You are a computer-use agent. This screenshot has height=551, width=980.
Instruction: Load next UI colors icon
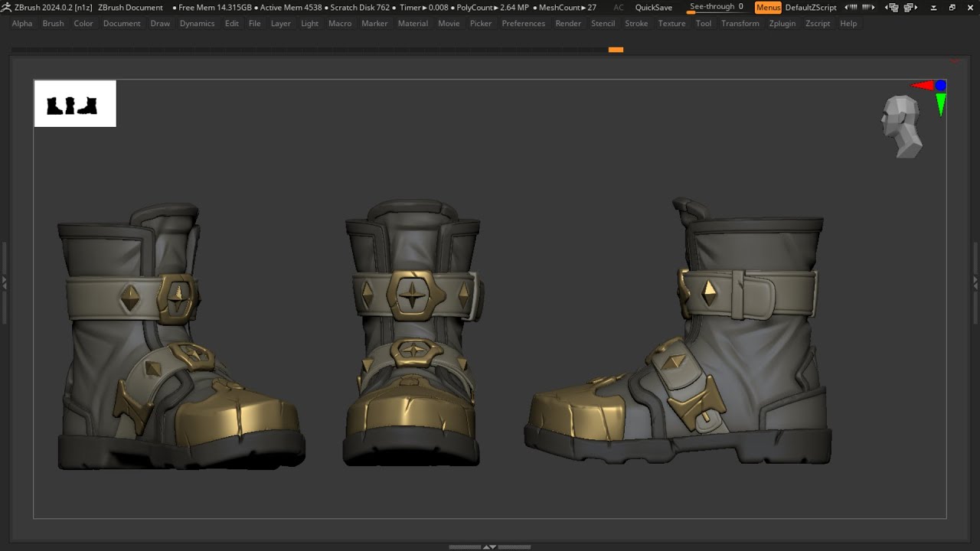click(x=868, y=8)
